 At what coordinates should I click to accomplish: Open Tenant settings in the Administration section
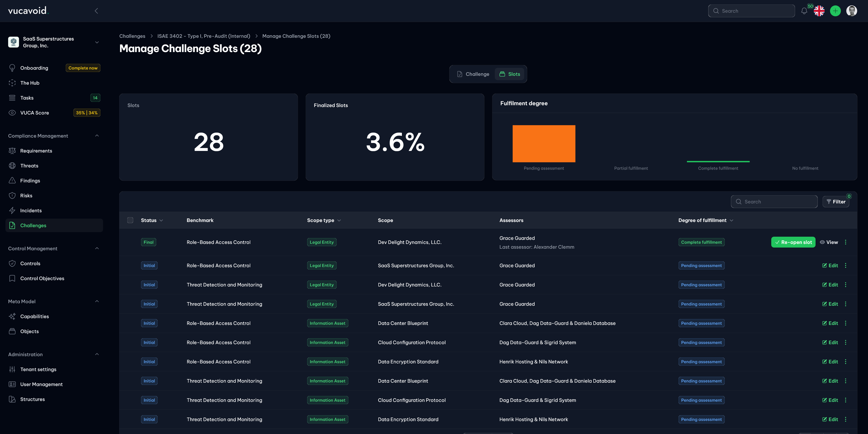pos(38,369)
